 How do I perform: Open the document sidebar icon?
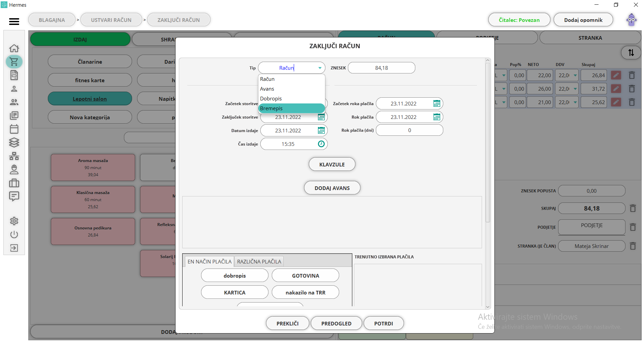(x=14, y=75)
